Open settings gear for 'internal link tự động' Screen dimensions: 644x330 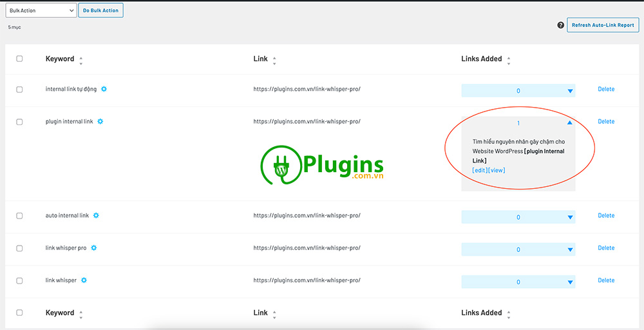(x=104, y=89)
